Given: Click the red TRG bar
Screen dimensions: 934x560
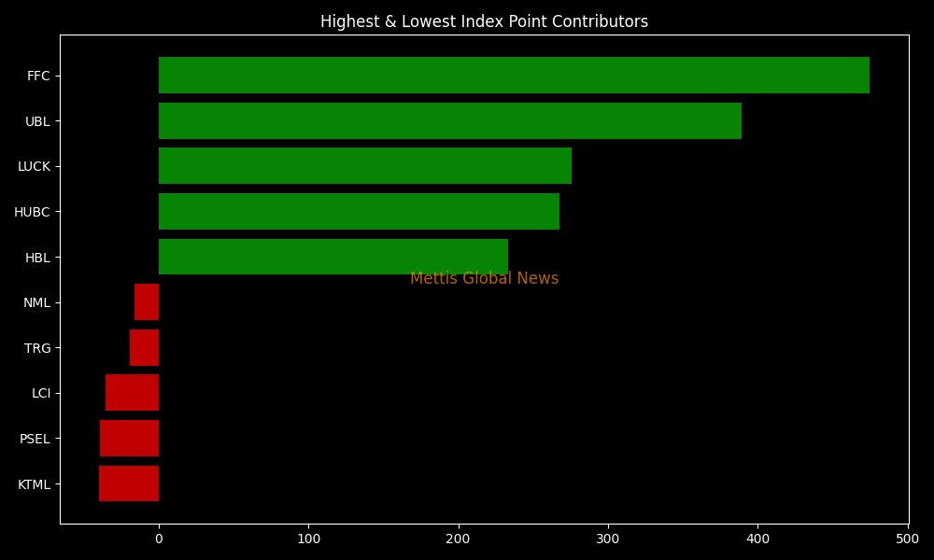Looking at the screenshot, I should [x=144, y=348].
